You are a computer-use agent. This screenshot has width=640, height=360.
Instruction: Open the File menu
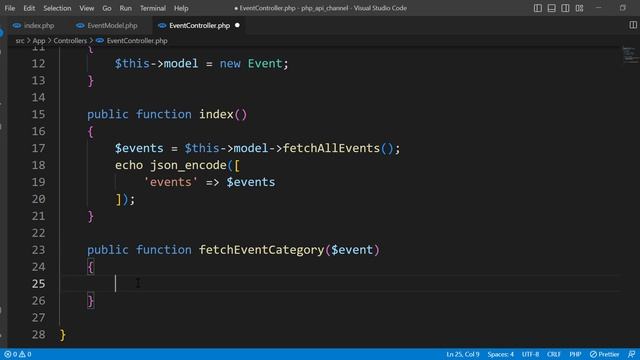(10, 8)
